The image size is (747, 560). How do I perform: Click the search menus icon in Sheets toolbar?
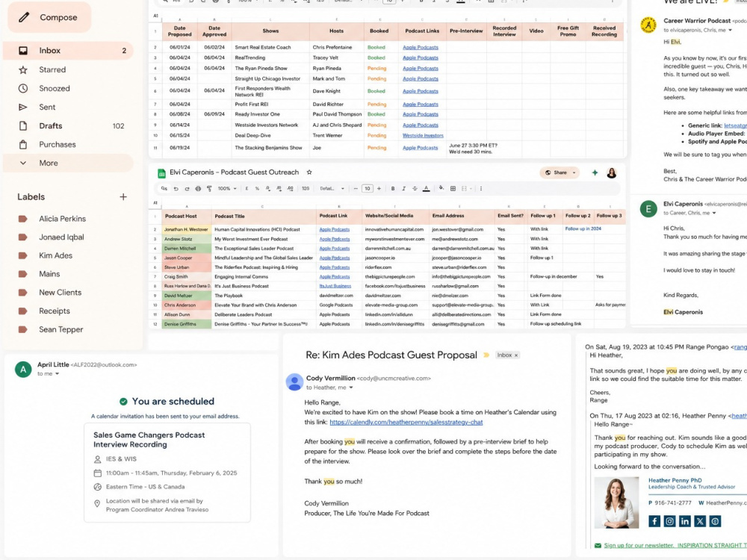point(164,189)
